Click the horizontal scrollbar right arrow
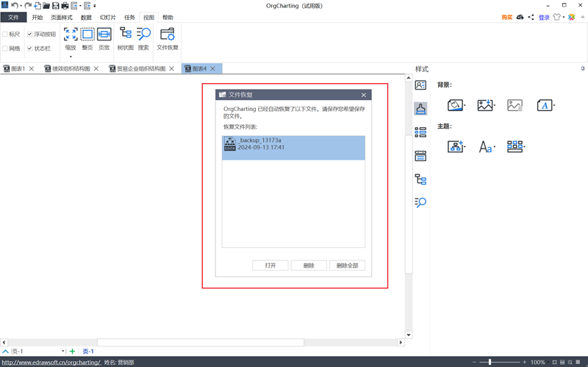Image resolution: width=588 pixels, height=367 pixels. click(x=401, y=342)
